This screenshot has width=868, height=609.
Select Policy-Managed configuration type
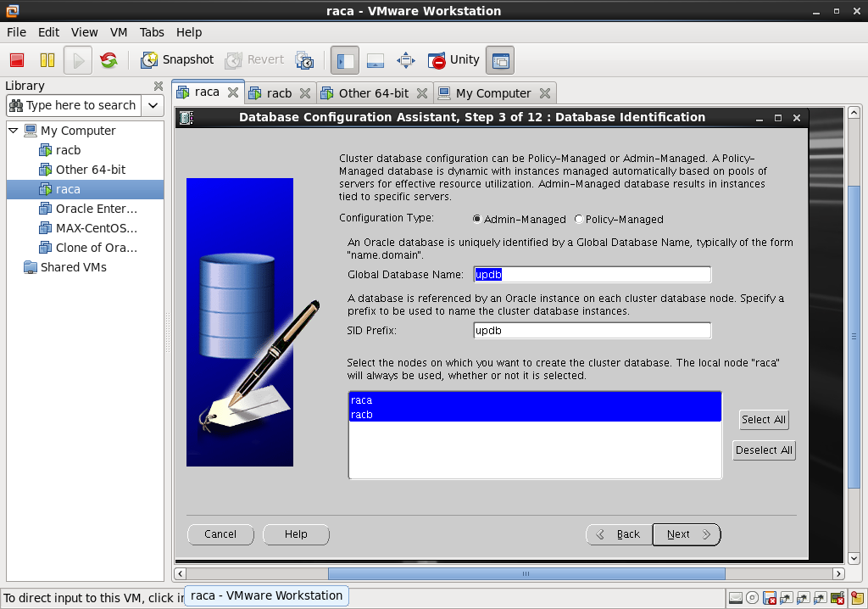(579, 219)
